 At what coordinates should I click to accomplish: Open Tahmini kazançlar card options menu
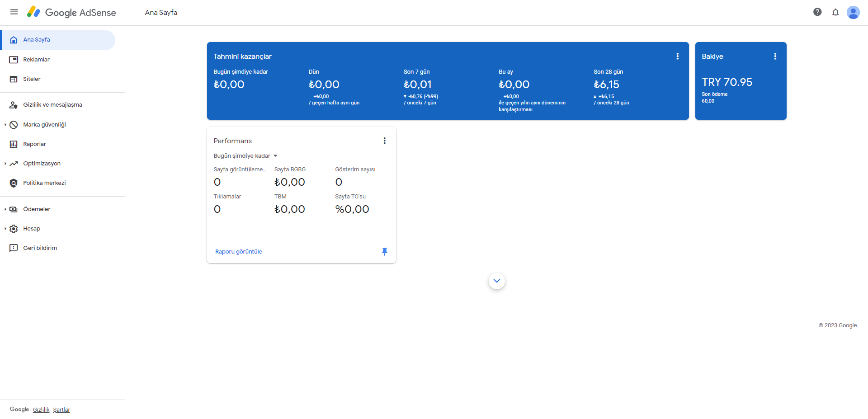[677, 56]
